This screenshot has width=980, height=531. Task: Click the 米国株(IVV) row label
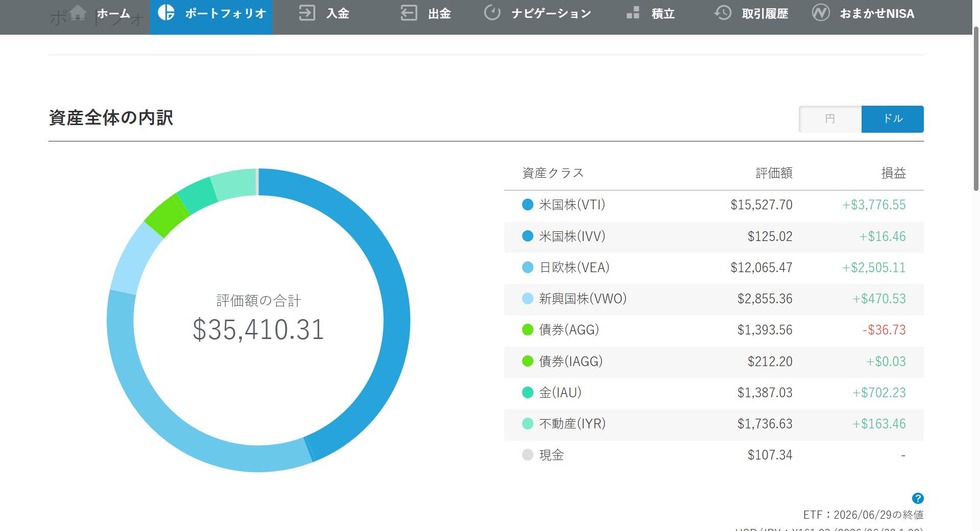[572, 236]
